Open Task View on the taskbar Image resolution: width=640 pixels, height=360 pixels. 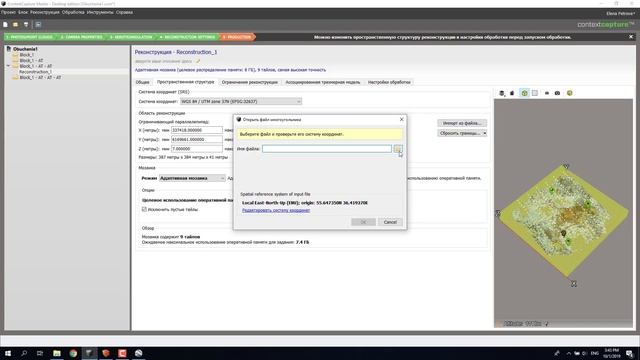coord(40,353)
